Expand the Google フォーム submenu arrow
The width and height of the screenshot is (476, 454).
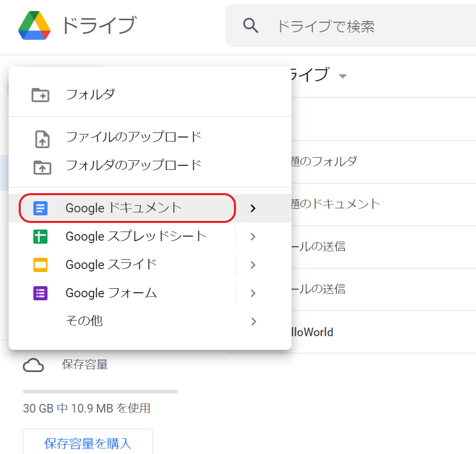click(253, 293)
